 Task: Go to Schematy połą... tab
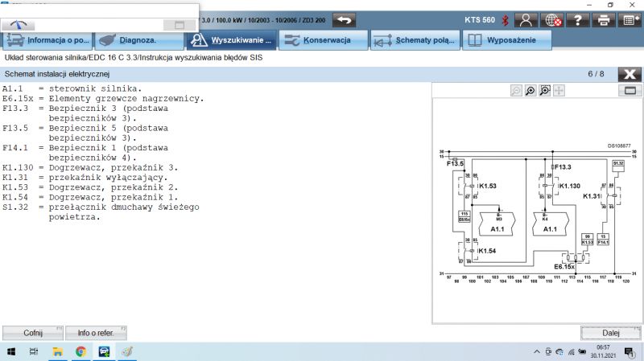415,40
